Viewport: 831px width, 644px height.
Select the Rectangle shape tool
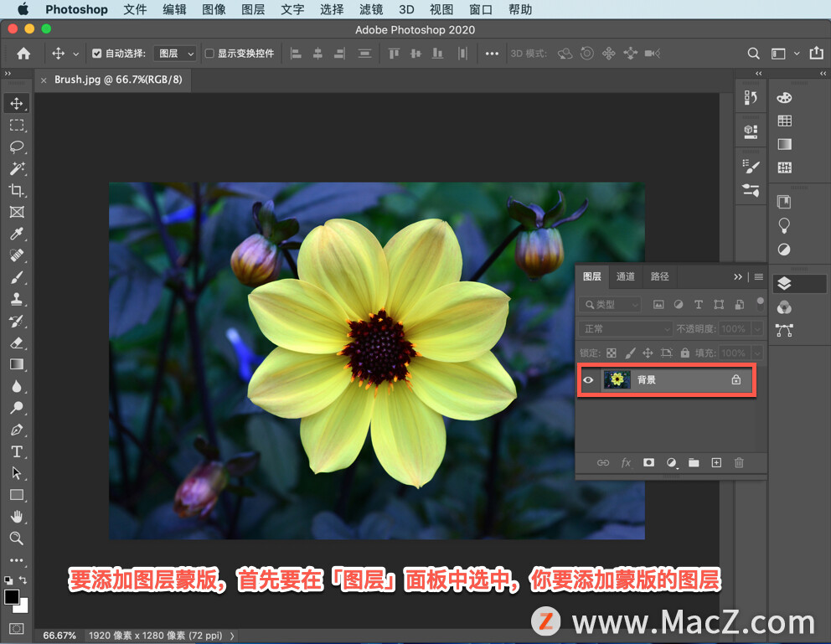[17, 495]
